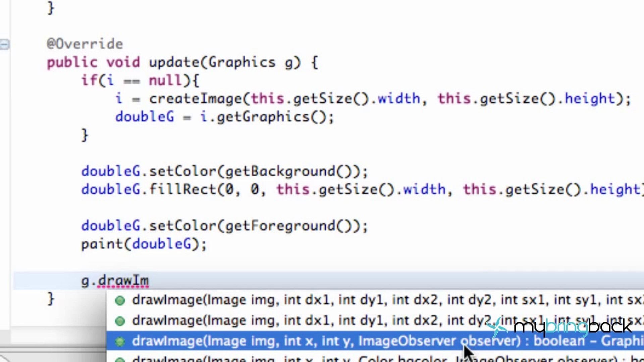644x362 pixels.
Task: Click green icon of highlighted drawImage suggestion
Action: tap(120, 342)
